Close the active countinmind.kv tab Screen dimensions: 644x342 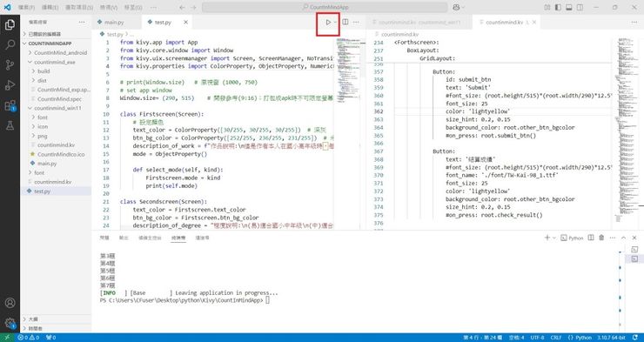pyautogui.click(x=534, y=22)
